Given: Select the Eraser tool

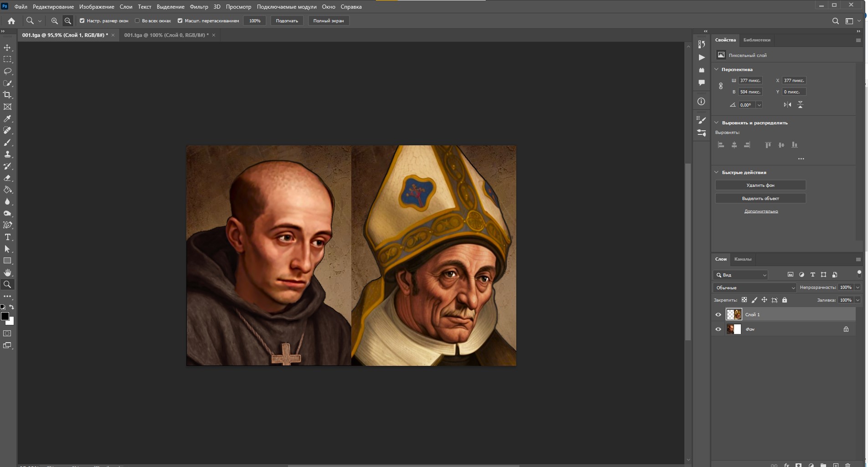Looking at the screenshot, I should [7, 178].
